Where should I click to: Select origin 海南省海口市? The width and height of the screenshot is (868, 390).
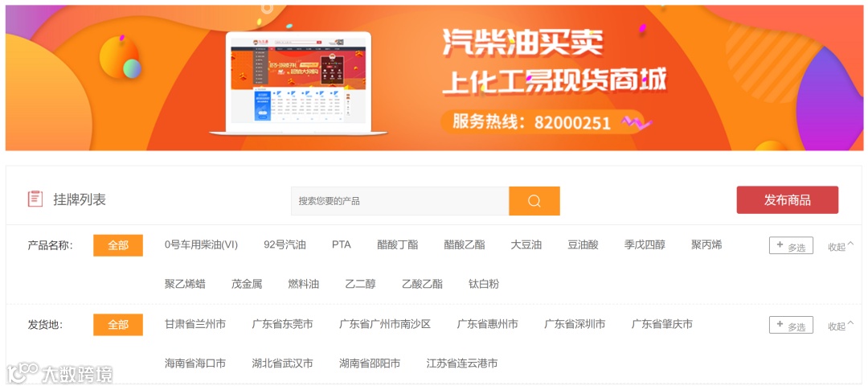pos(194,363)
